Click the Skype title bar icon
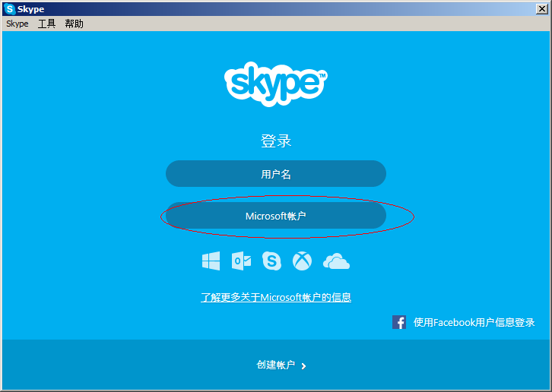This screenshot has height=392, width=552. coord(10,9)
